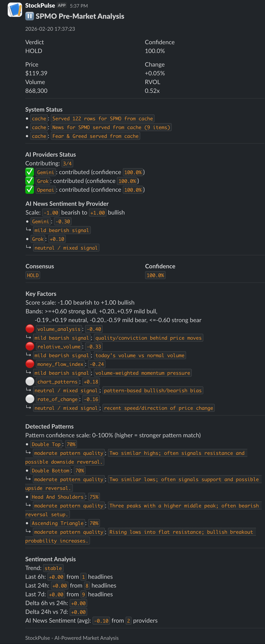This screenshot has height=644, width=265.
Task: Click the pause emoji beside SPMO Pre-Market Analysis
Action: click(x=29, y=16)
